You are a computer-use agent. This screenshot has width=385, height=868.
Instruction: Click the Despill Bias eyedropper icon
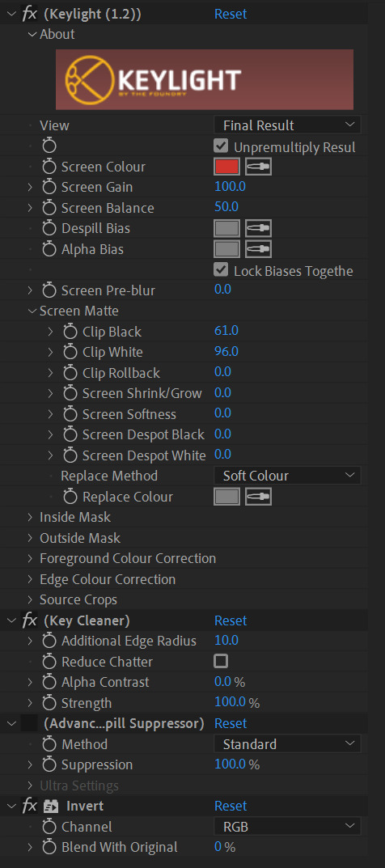(258, 228)
